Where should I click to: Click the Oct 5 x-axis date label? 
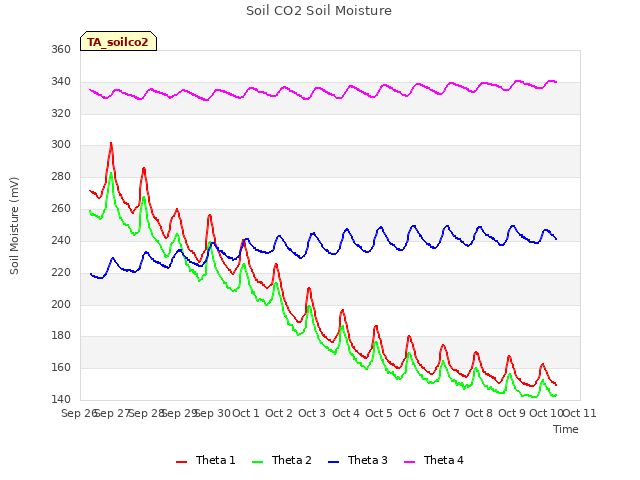(x=379, y=413)
